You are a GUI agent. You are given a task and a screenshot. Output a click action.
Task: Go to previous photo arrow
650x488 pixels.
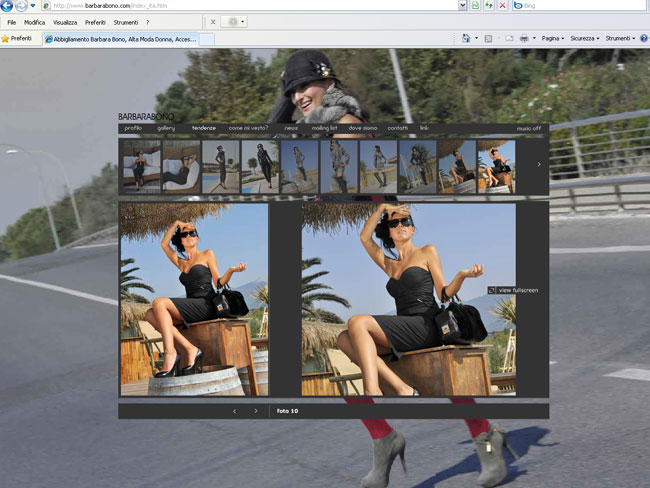[235, 411]
